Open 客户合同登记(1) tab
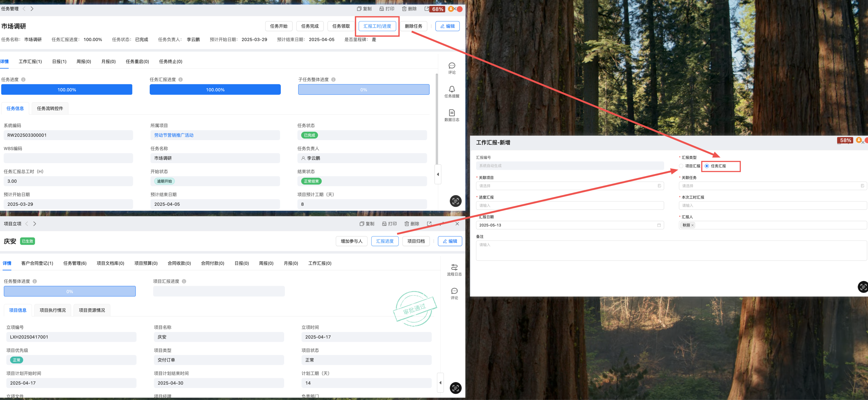Screen dimensions: 868x400 tap(37, 264)
